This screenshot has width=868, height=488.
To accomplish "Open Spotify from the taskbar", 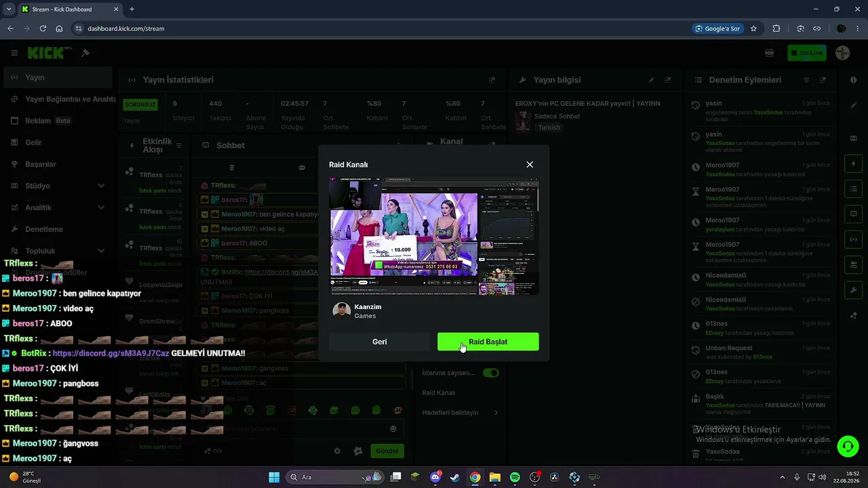I will coord(515,477).
